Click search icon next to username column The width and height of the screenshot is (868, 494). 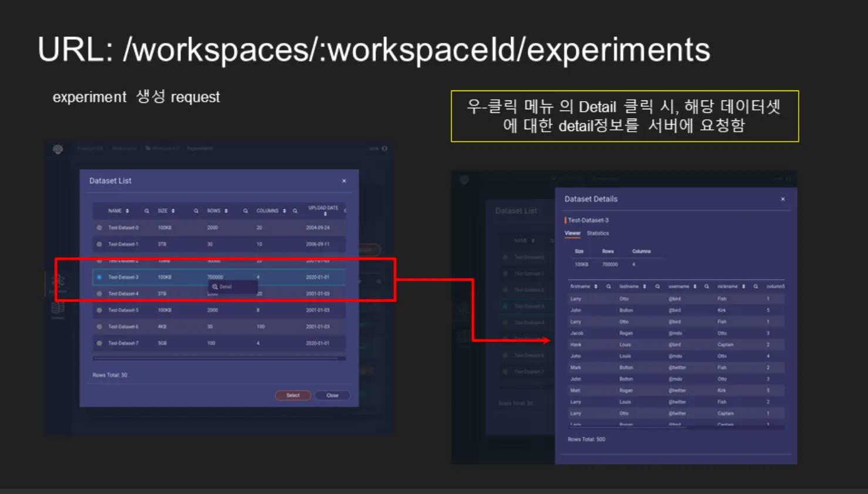pyautogui.click(x=707, y=287)
